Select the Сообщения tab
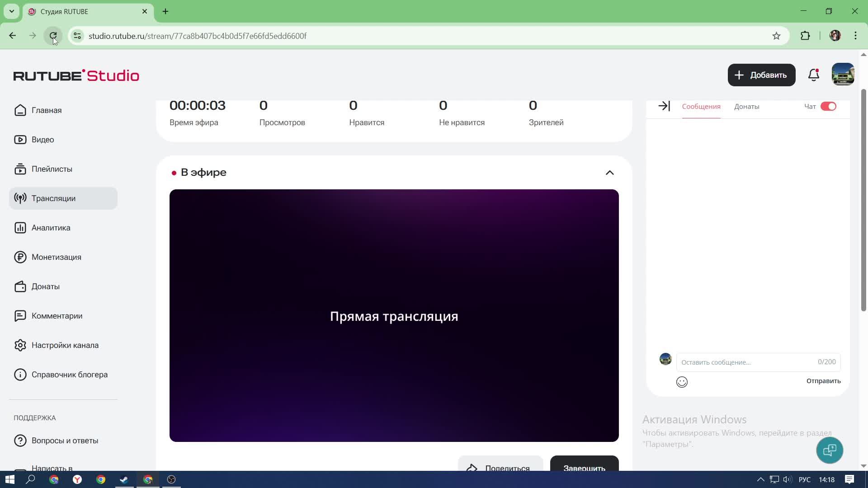868x488 pixels. coord(701,107)
